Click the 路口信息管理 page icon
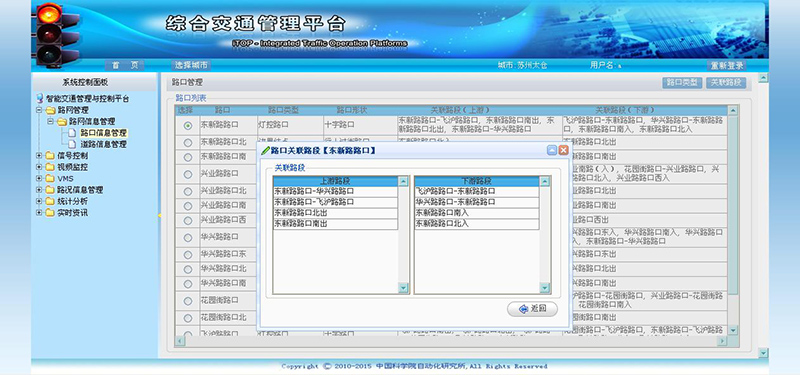Image resolution: width=800 pixels, height=375 pixels. click(72, 133)
